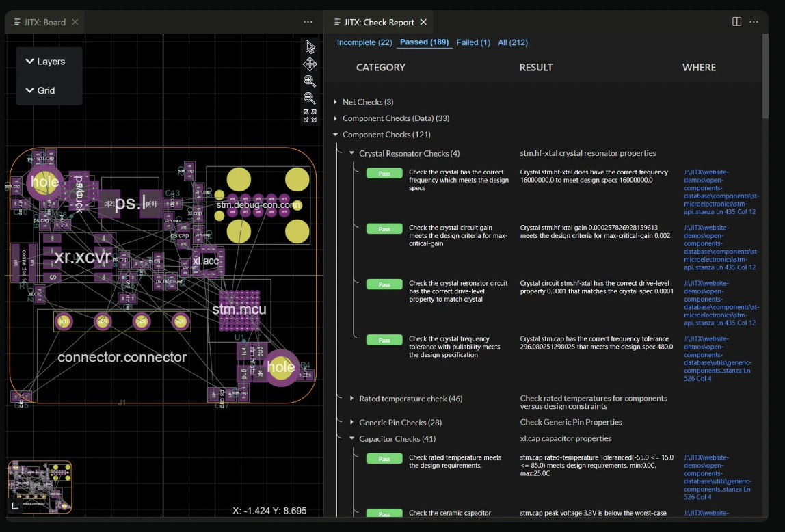This screenshot has height=532, width=785.
Task: Switch to the Incomplete (22) filter
Action: [x=364, y=42]
